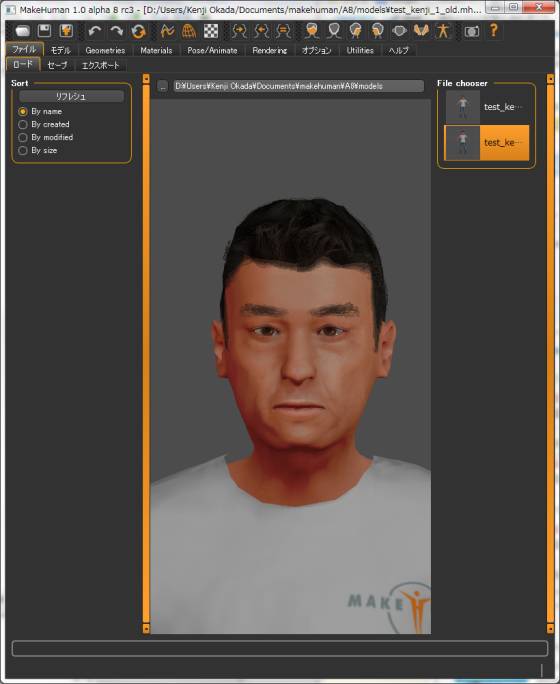Switch to the Geometries tab
This screenshot has height=684, width=560.
(x=105, y=51)
